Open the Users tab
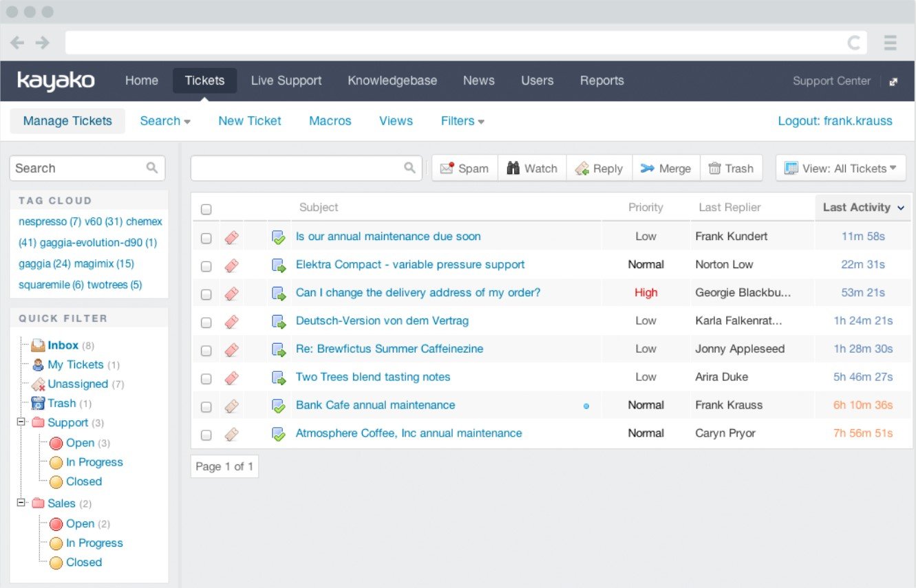Screen dimensions: 916x588 (x=537, y=80)
